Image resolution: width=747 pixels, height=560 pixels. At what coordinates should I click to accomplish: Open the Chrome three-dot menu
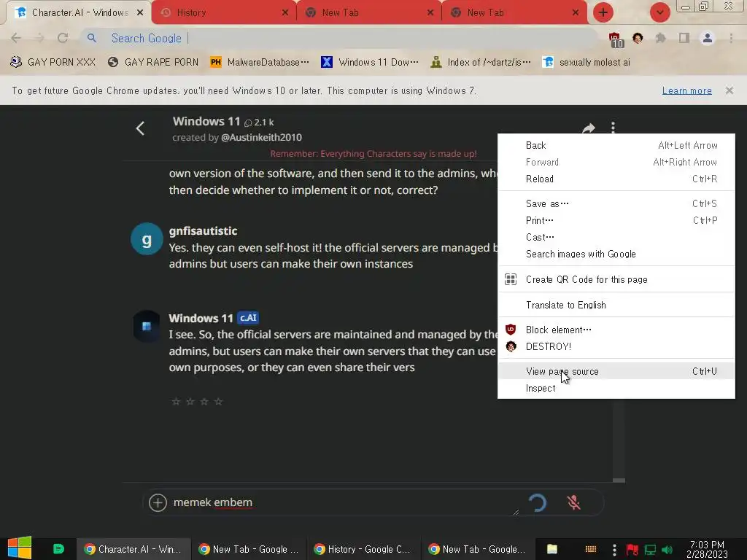click(x=731, y=38)
